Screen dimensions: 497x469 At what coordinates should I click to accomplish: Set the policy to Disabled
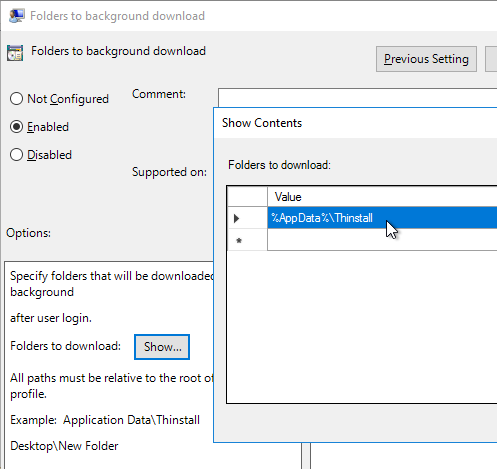tap(16, 155)
